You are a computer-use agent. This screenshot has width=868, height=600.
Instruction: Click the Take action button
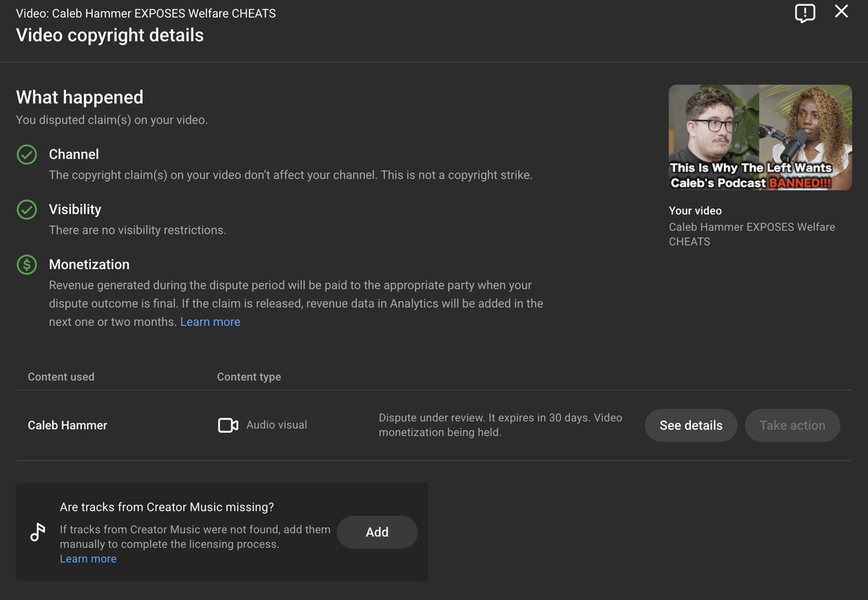(792, 426)
